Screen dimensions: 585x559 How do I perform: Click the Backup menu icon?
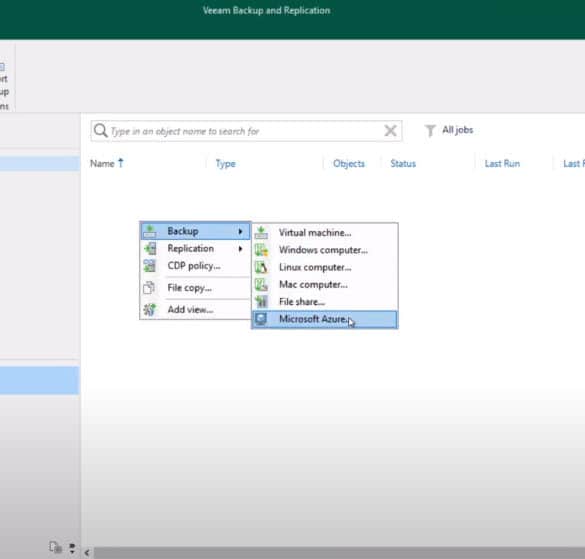[x=150, y=231]
